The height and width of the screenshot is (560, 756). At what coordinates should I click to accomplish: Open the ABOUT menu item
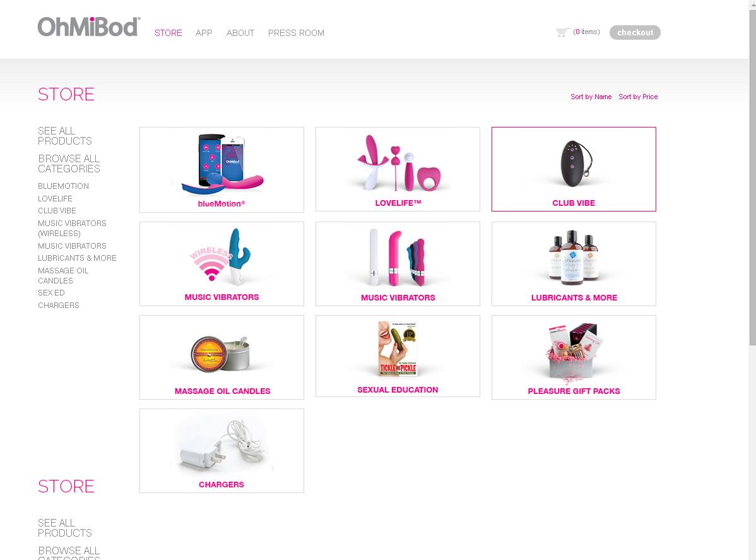[240, 33]
